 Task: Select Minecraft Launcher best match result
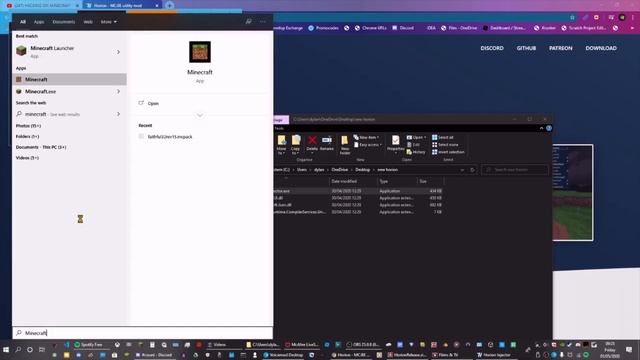(x=69, y=51)
